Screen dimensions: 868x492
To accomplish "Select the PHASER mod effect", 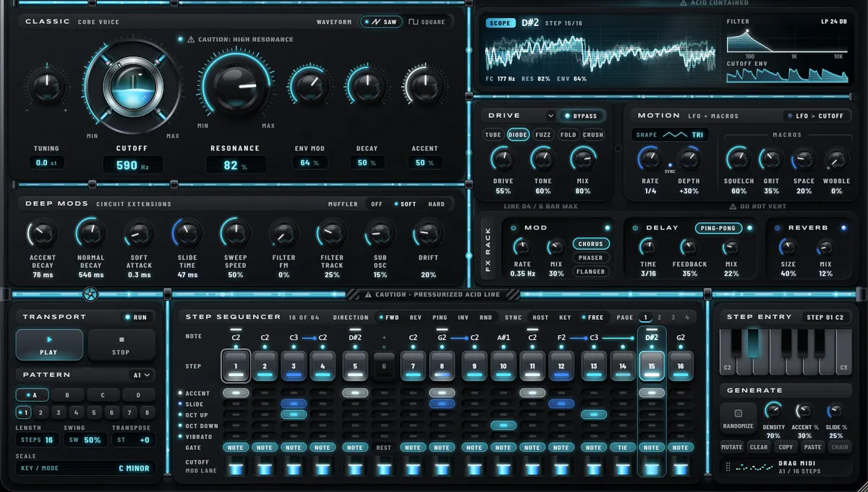I will click(x=590, y=258).
